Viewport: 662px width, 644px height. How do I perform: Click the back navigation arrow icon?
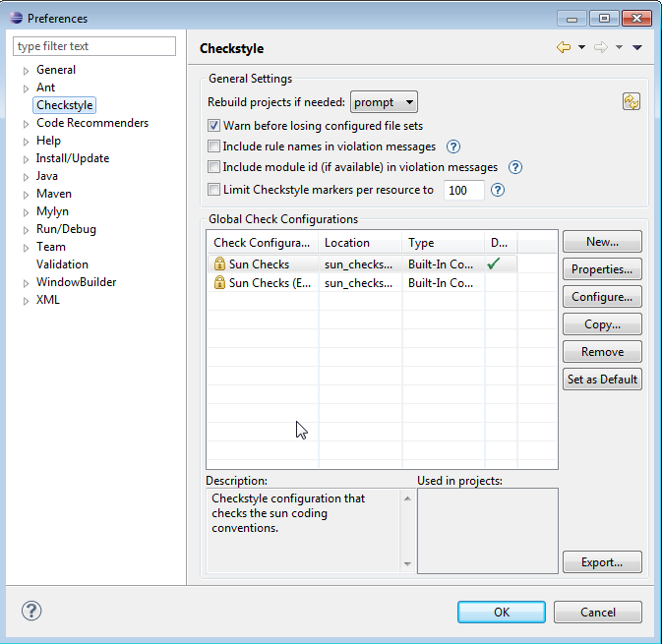563,47
